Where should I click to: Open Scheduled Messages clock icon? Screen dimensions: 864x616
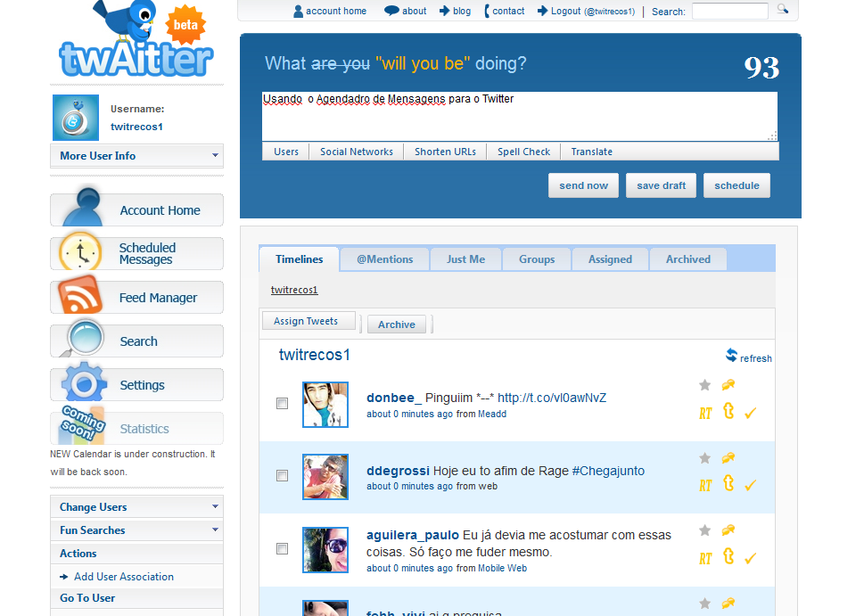(x=80, y=251)
